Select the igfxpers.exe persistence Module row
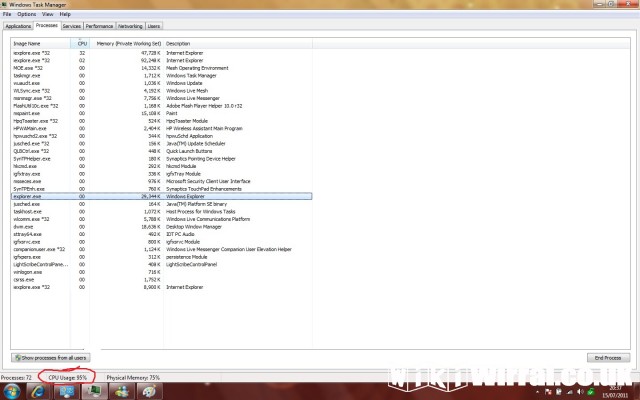 click(x=162, y=257)
